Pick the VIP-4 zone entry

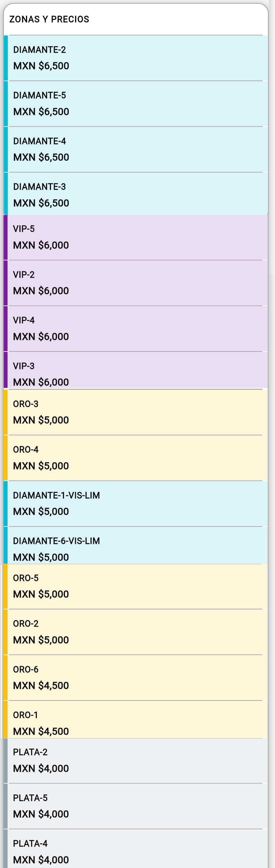click(x=136, y=329)
